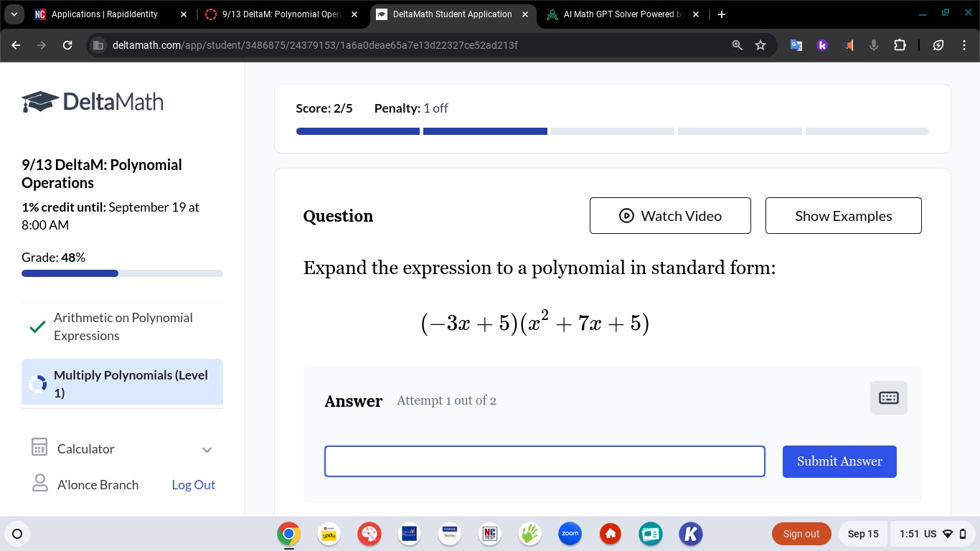Viewport: 980px width, 551px height.
Task: Click the Watch Video button
Action: coord(670,215)
